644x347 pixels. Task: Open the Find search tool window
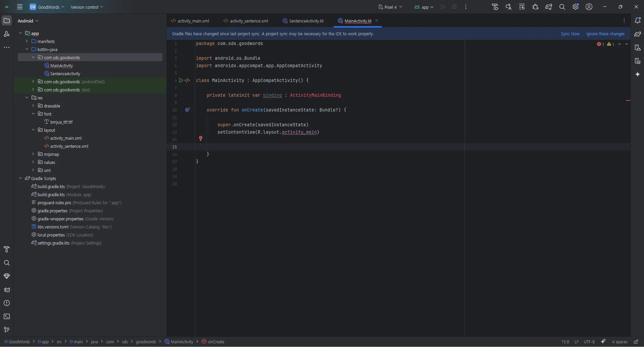[7, 263]
